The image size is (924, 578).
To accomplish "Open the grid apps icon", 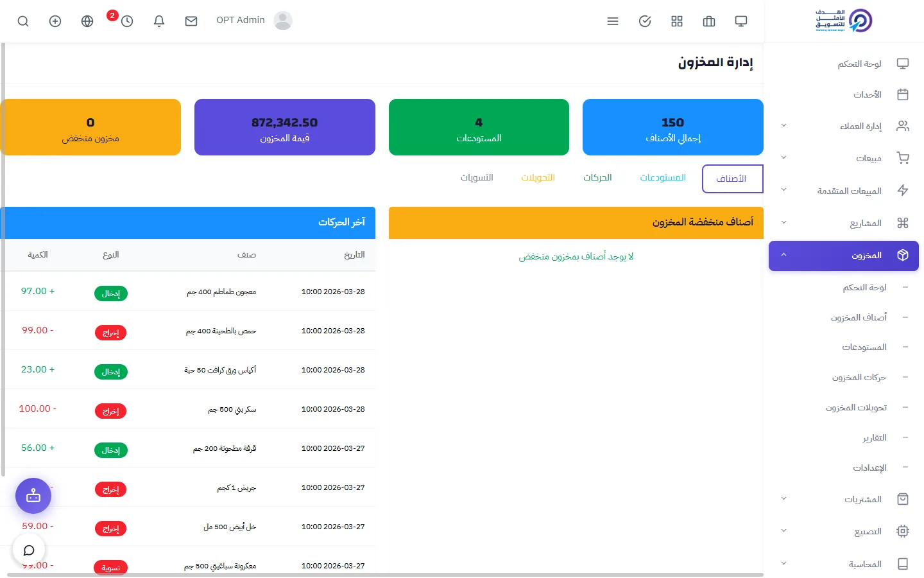I will (x=677, y=21).
